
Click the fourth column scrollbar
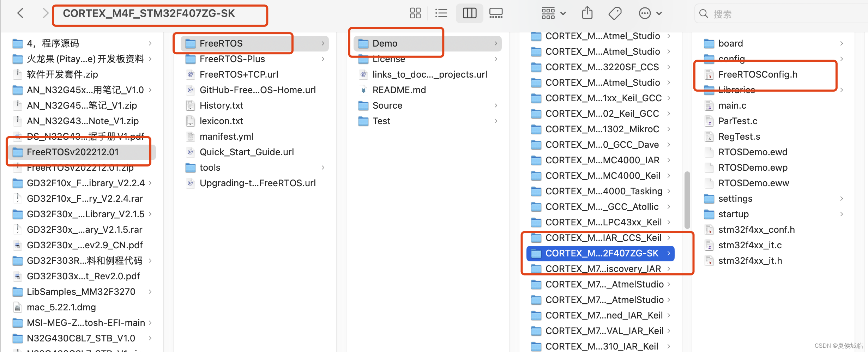coord(687,200)
